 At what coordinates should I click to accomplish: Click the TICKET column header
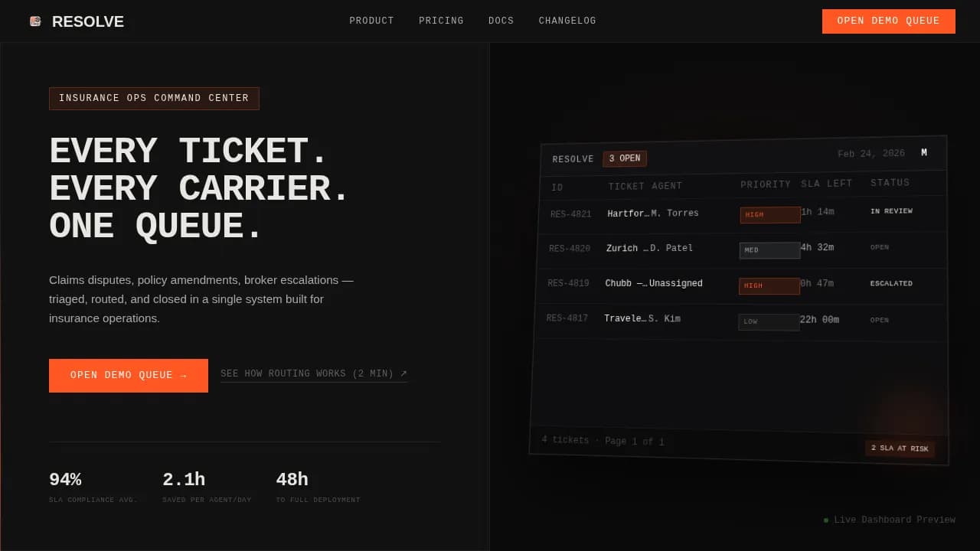[x=627, y=187]
